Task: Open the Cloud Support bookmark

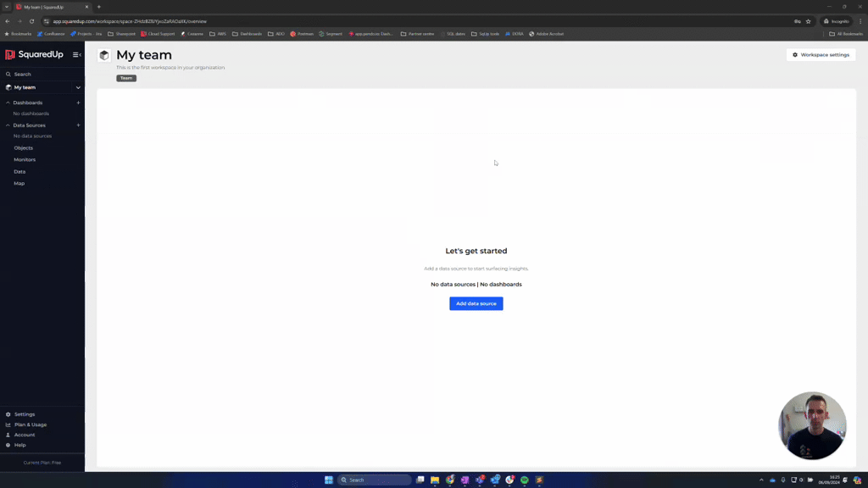Action: [158, 34]
